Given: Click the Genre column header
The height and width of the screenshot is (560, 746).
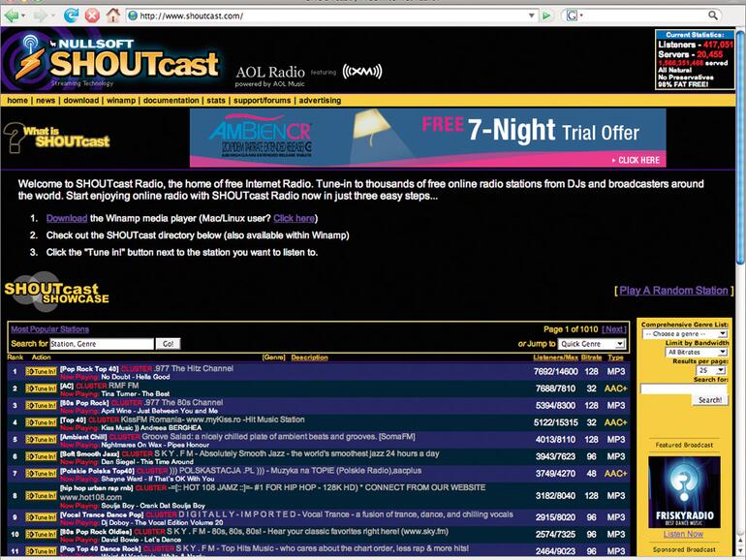Looking at the screenshot, I should (x=273, y=358).
